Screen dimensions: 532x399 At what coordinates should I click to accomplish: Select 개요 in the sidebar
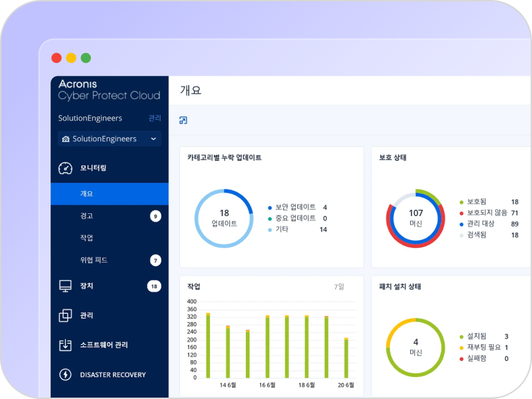87,194
